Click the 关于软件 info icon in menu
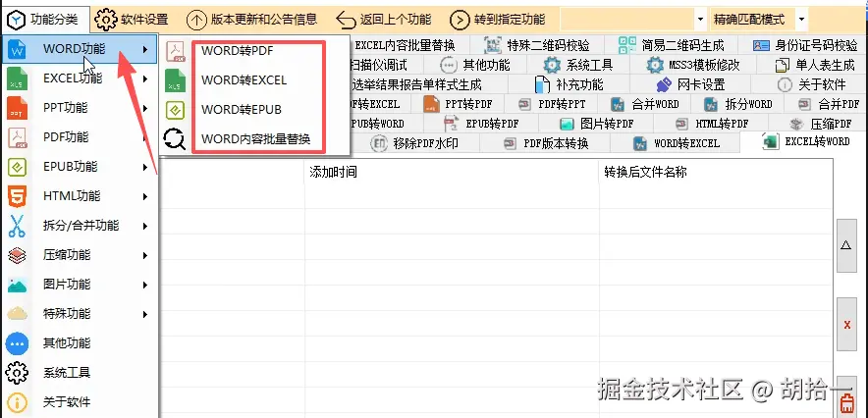Screen dimensions: 868x418 click(x=17, y=402)
